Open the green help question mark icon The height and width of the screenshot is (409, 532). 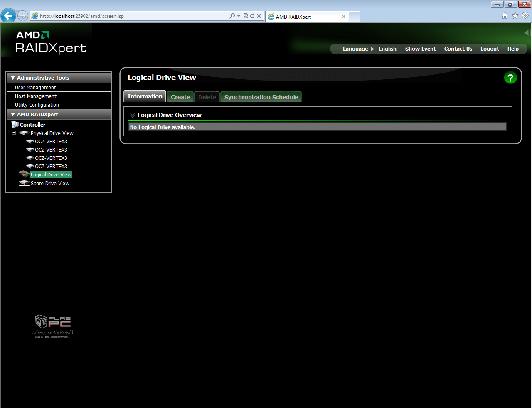click(510, 78)
